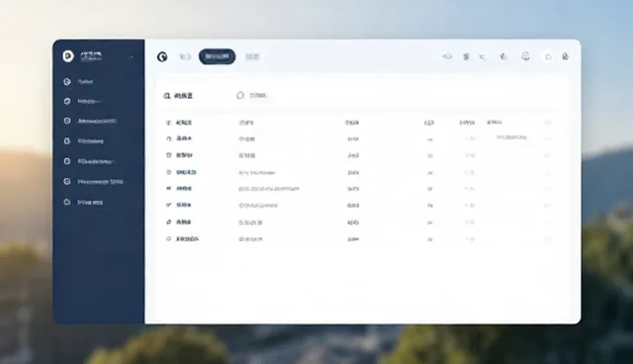Click the black circular icon in top bar
Screen dimensions: 633x364
pyautogui.click(x=162, y=56)
